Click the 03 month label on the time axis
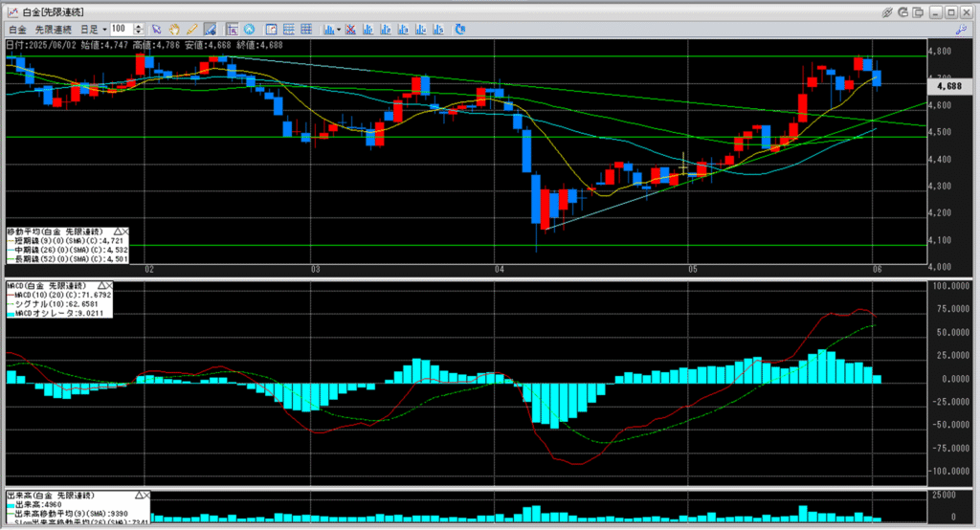 pyautogui.click(x=316, y=270)
